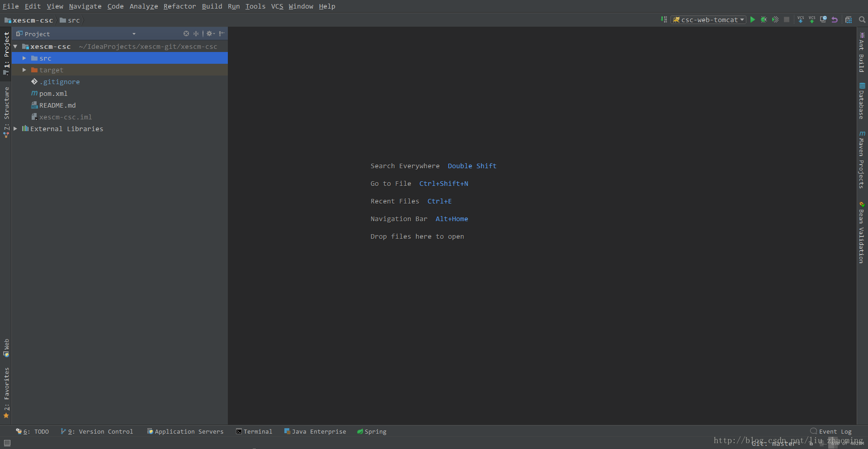Image resolution: width=868 pixels, height=449 pixels.
Task: Toggle tool window bars icon bottom-left
Action: click(7, 443)
